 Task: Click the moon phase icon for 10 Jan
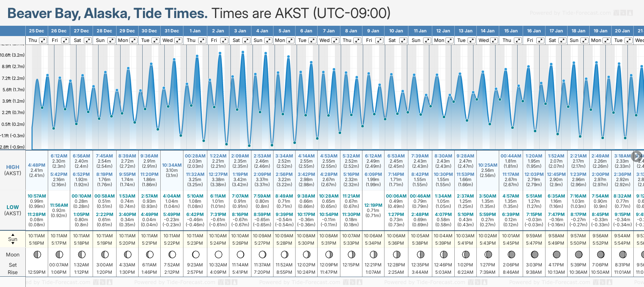click(396, 254)
